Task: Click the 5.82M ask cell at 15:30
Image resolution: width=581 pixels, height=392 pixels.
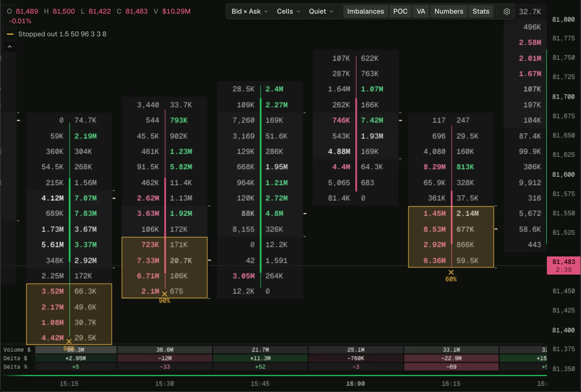Action: [181, 167]
